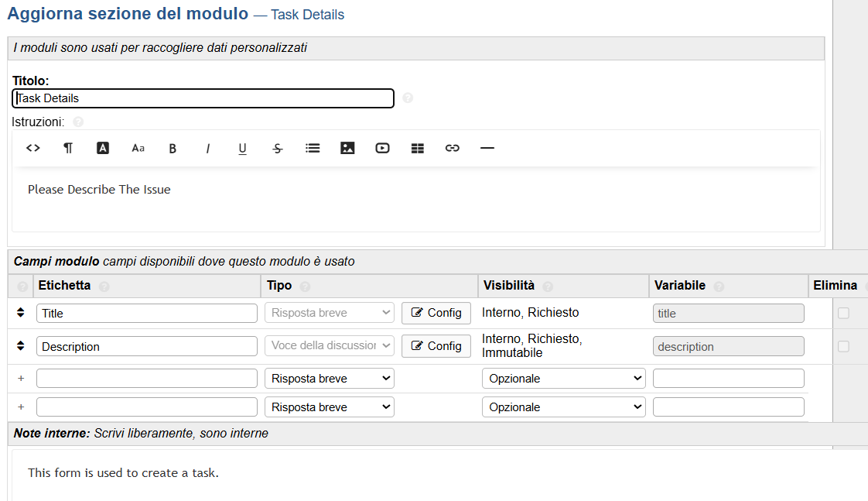
Task: Tick the delete checkbox for Title field
Action: [x=843, y=313]
